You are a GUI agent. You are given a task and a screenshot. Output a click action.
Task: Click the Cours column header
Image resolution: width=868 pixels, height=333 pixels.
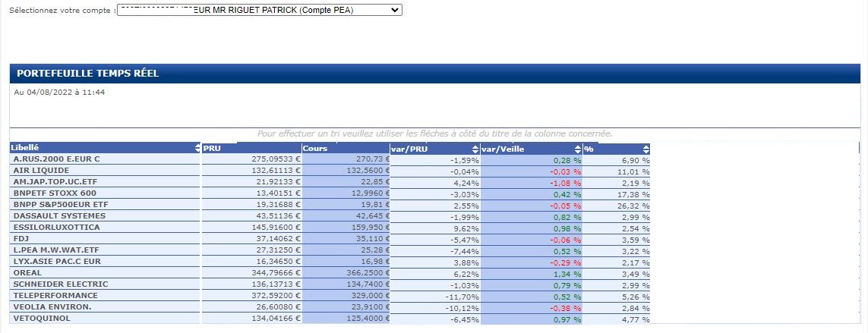[x=315, y=148]
